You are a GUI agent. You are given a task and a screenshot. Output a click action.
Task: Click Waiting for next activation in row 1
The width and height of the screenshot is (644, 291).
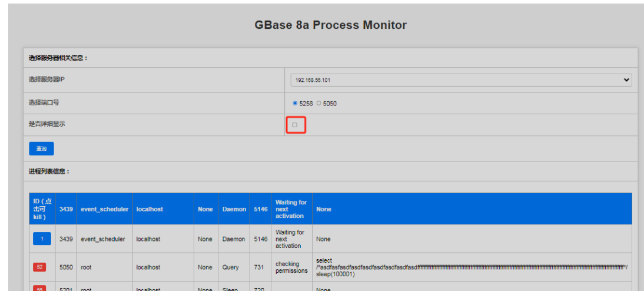tap(290, 239)
